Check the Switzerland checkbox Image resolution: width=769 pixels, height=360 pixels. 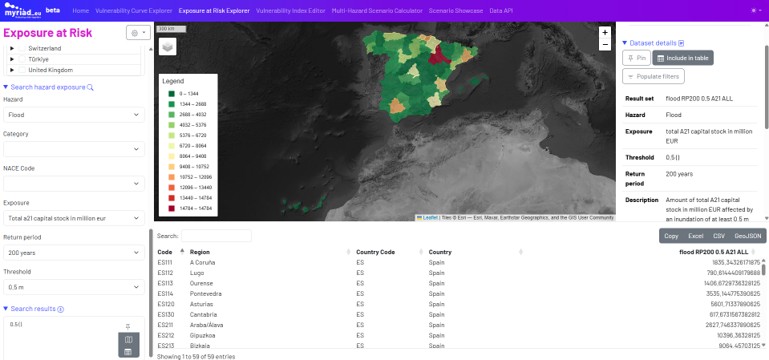click(x=22, y=49)
